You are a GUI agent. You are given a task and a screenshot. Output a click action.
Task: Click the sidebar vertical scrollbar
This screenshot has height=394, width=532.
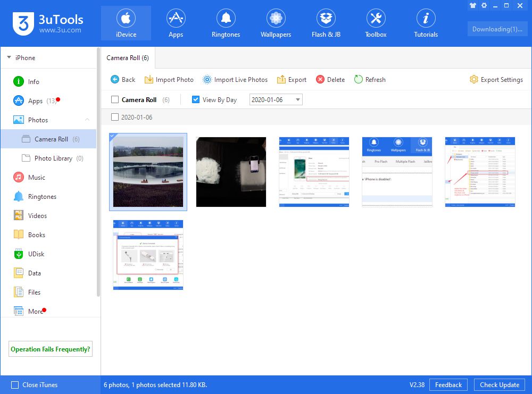point(98,172)
